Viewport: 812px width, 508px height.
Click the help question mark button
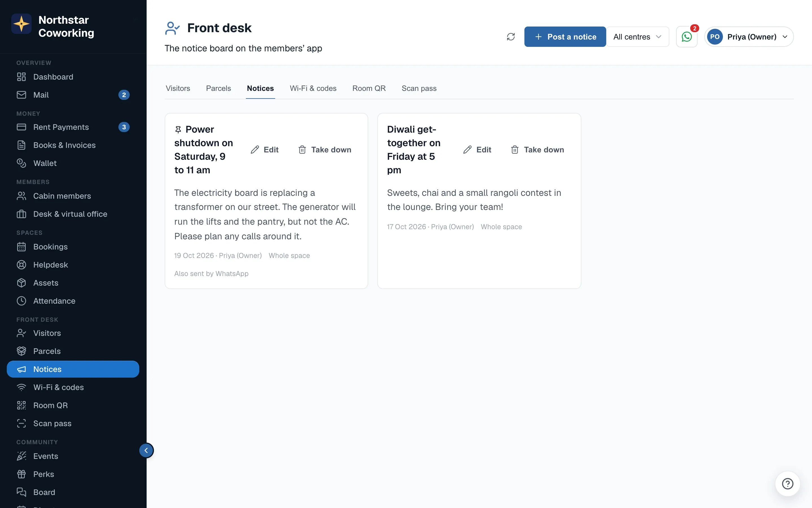point(787,484)
